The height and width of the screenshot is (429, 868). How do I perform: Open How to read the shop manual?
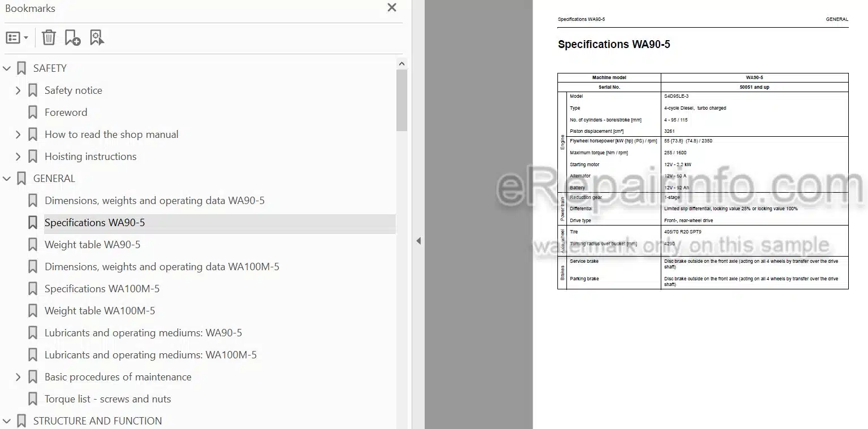(111, 135)
